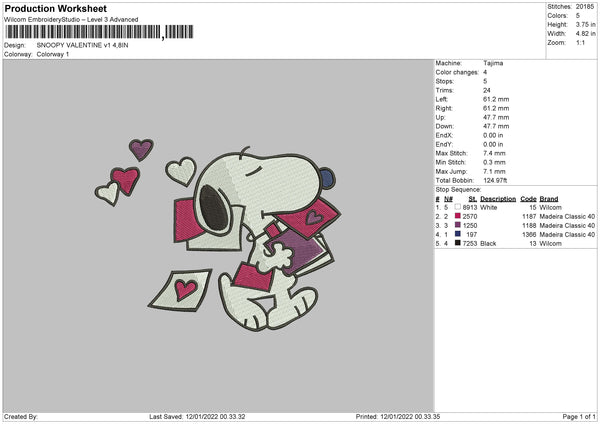
Task: Click the Min Stitch value 0.3 mm
Action: (x=494, y=162)
